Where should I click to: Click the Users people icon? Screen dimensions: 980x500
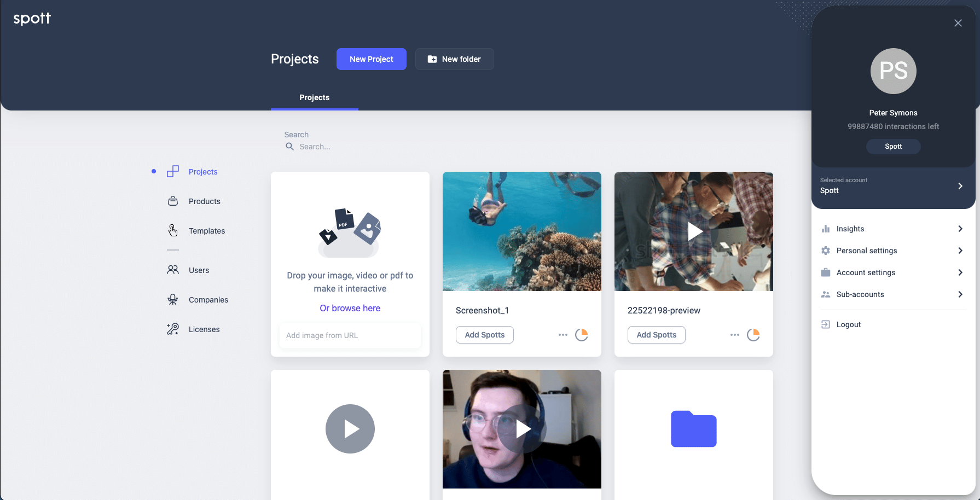tap(173, 270)
